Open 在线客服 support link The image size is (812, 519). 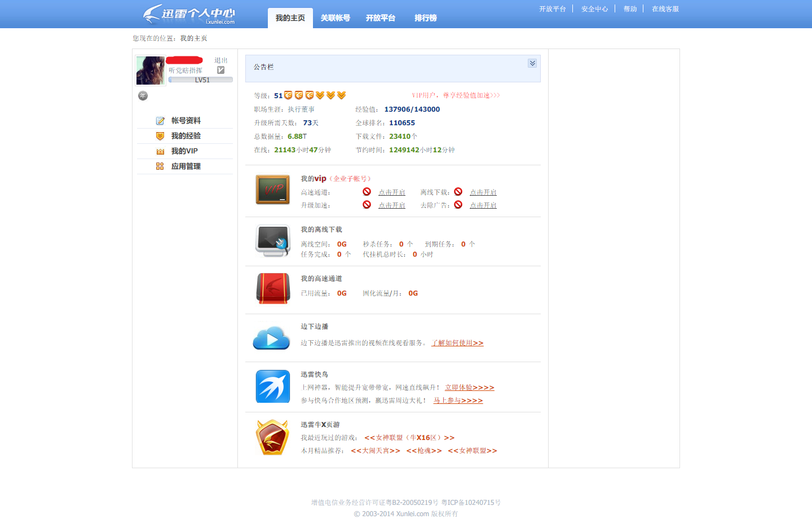pyautogui.click(x=665, y=9)
